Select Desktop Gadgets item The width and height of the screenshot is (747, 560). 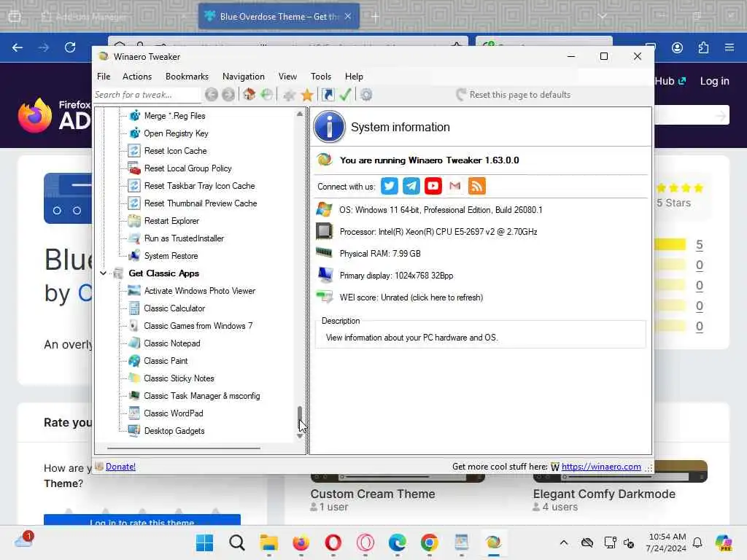174,431
